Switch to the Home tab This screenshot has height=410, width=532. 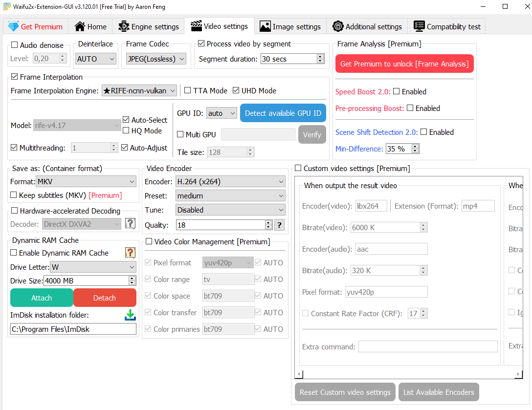[90, 26]
